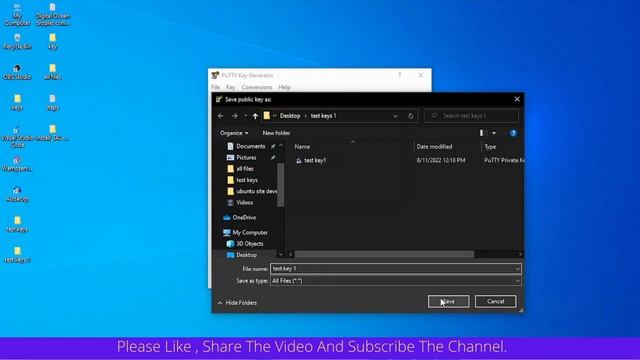The width and height of the screenshot is (640, 360).
Task: Open Digital Ocean droplet file on desktop
Action: pyautogui.click(x=53, y=14)
